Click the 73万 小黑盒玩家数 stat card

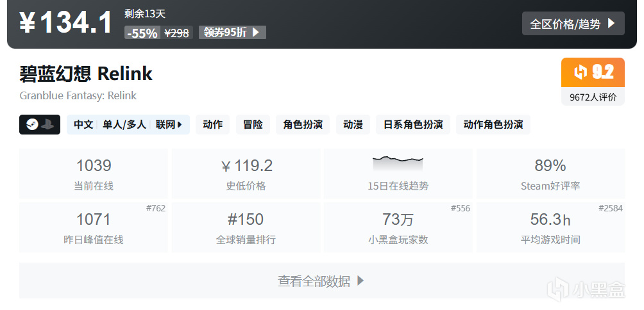pyautogui.click(x=398, y=227)
